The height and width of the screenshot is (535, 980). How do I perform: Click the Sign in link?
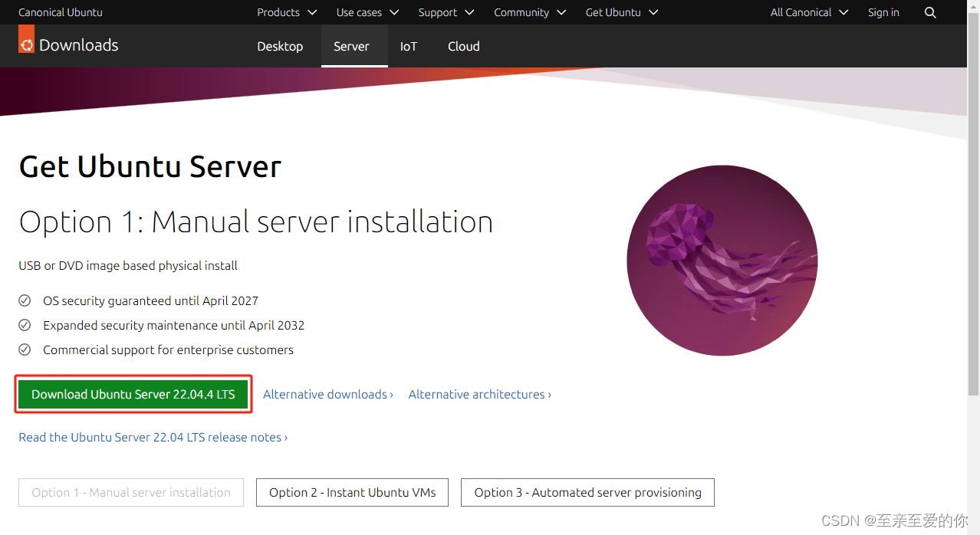point(883,12)
